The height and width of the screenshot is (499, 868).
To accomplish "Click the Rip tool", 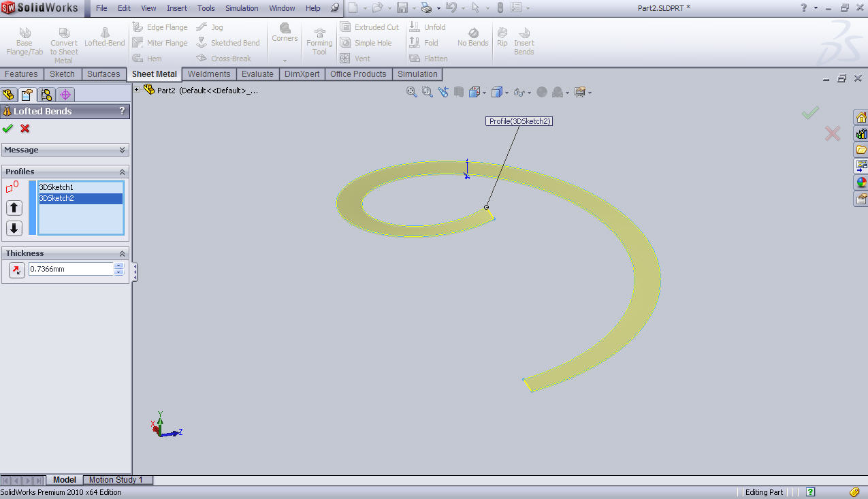I will click(502, 37).
